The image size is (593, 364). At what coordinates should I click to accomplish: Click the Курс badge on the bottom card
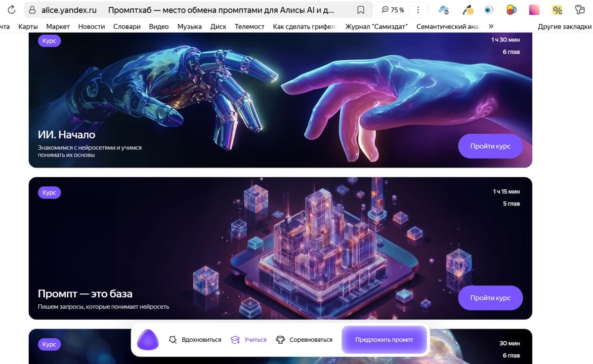pos(49,344)
